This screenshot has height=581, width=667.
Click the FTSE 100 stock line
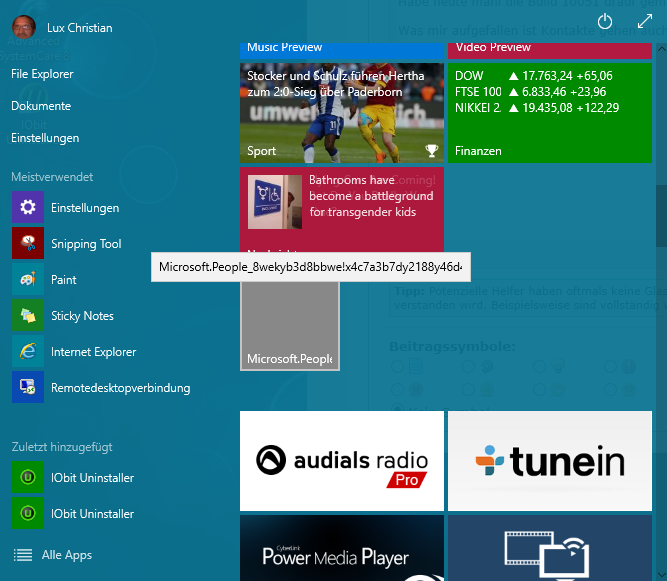pyautogui.click(x=530, y=91)
